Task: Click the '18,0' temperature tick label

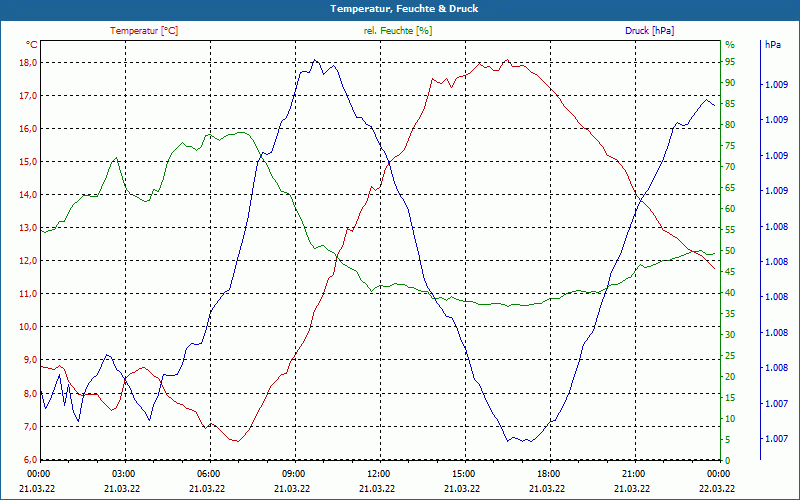Action: click(28, 62)
